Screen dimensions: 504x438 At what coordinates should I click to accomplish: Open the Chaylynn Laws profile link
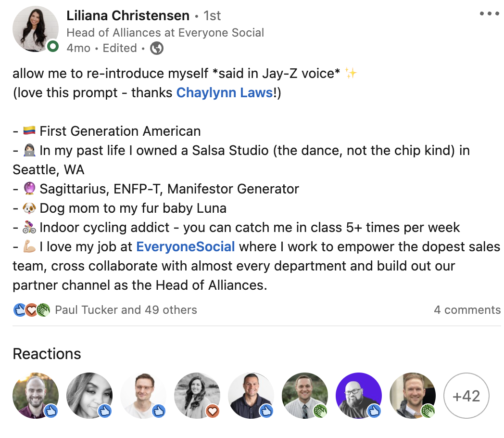point(224,92)
